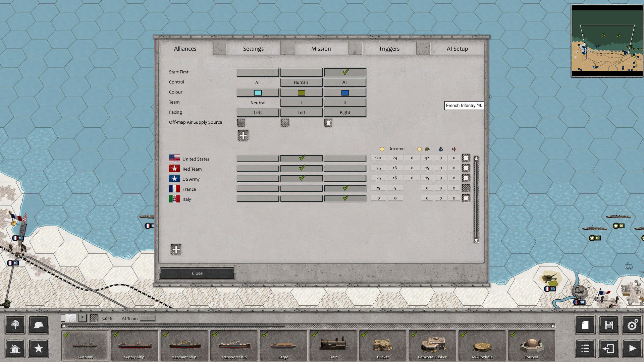This screenshot has height=362, width=644.
Task: Pick the olive colour swatch
Action: tap(301, 92)
